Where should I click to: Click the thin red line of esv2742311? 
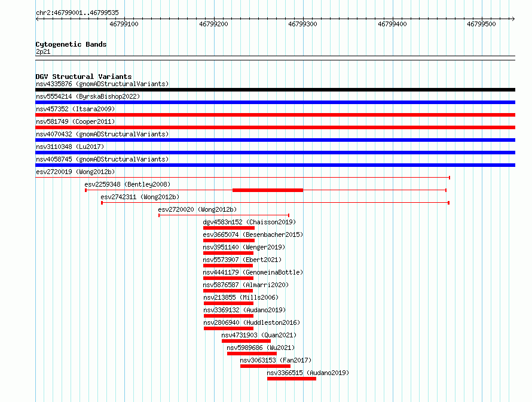275,203
